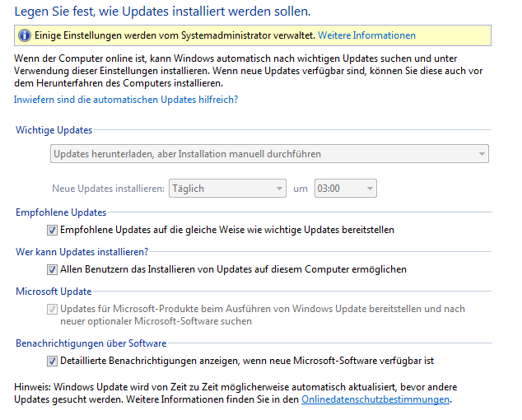Toggle the Microsoft-Produkte updates checkbox
The width and height of the screenshot is (522, 420).
(52, 309)
